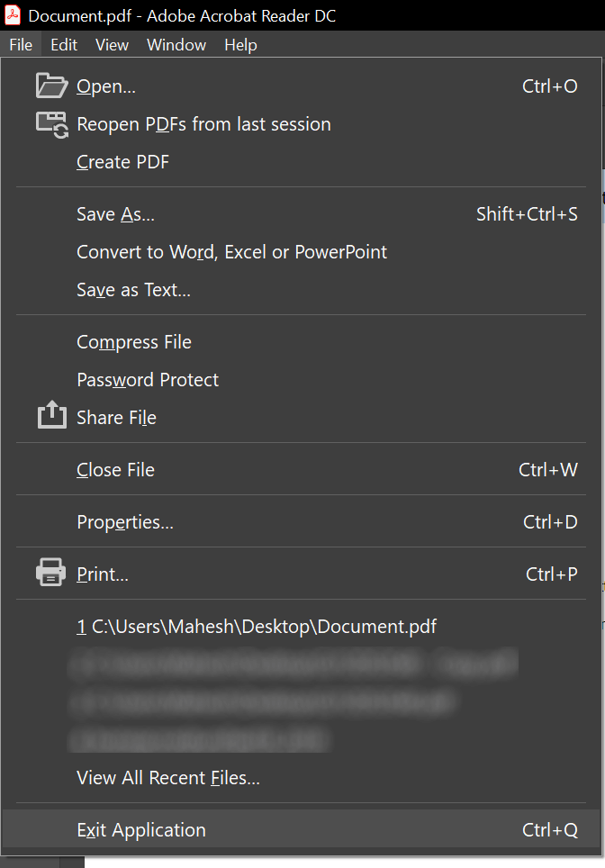Open the Help menu
Screen dimensions: 605x868
point(240,45)
